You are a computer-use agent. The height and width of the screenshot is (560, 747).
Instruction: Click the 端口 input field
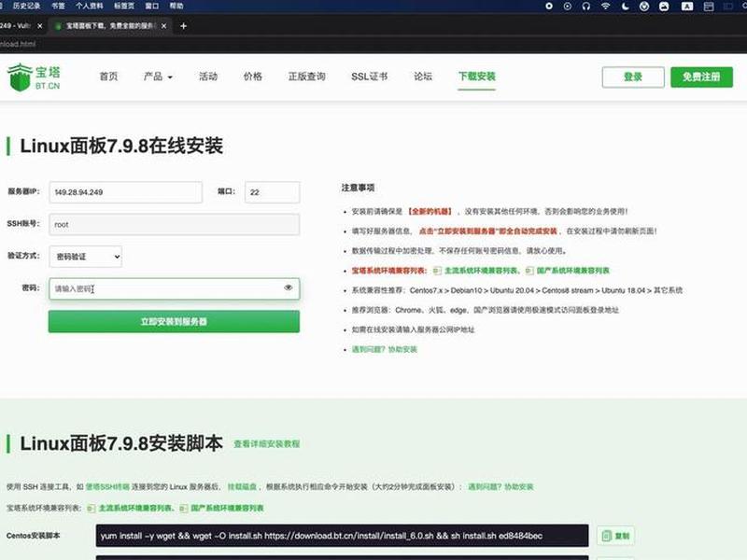tap(273, 192)
